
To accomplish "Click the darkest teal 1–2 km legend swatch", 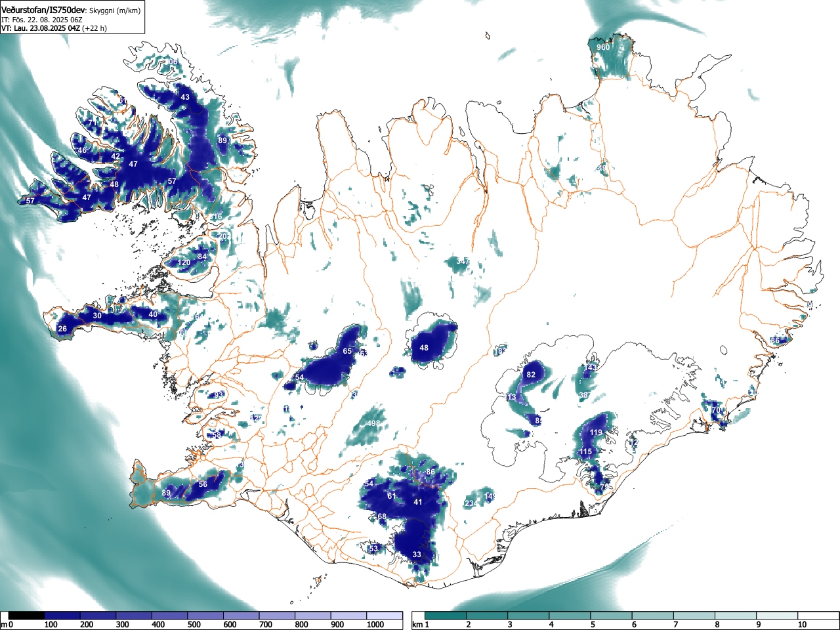I will click(x=446, y=616).
